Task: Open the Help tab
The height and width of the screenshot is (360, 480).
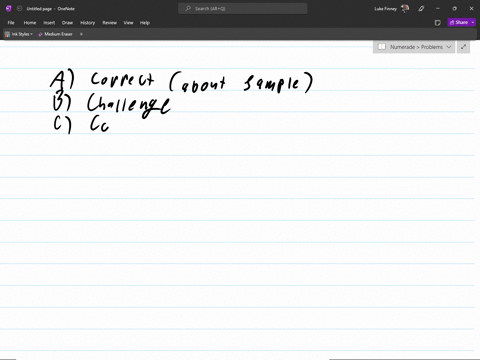Action: (145, 23)
